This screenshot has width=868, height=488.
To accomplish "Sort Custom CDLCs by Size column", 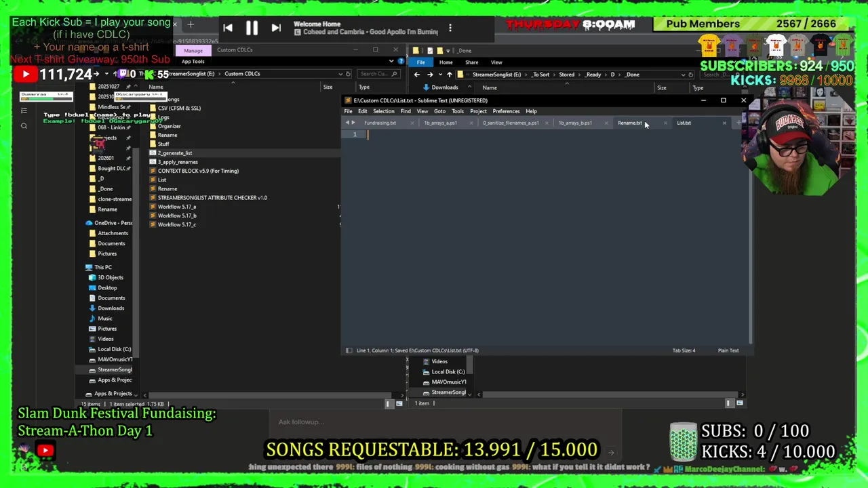I will click(328, 87).
